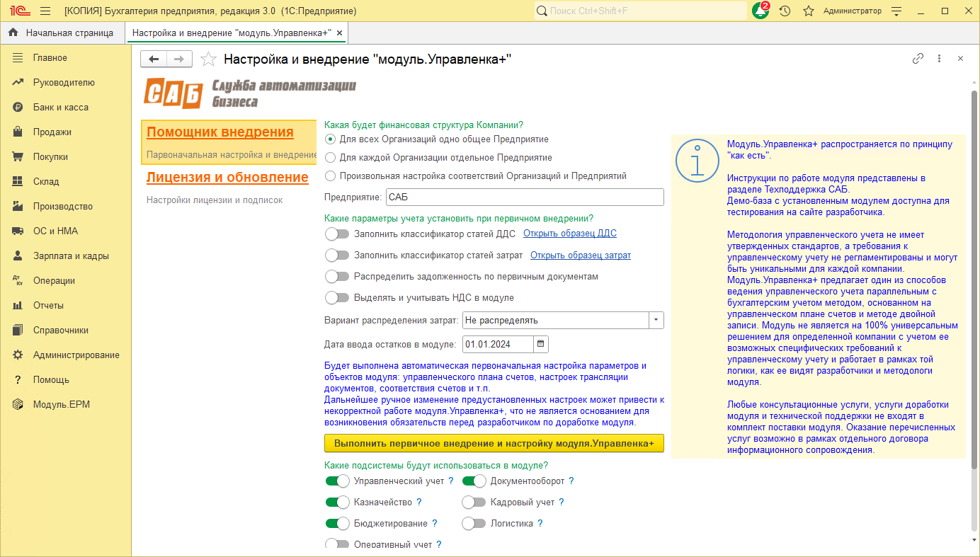Open the history clock icon
This screenshot has height=557, width=980.
[x=785, y=11]
